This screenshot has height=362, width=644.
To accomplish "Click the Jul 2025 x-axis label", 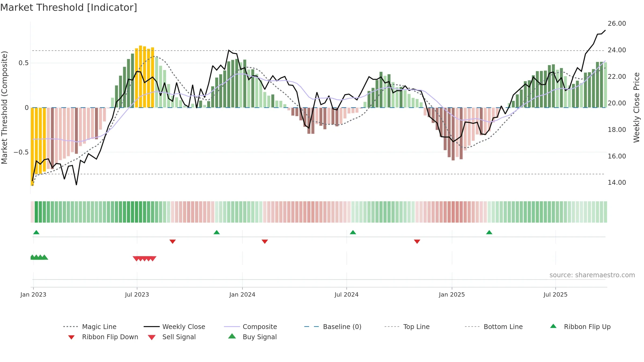I will [555, 295].
